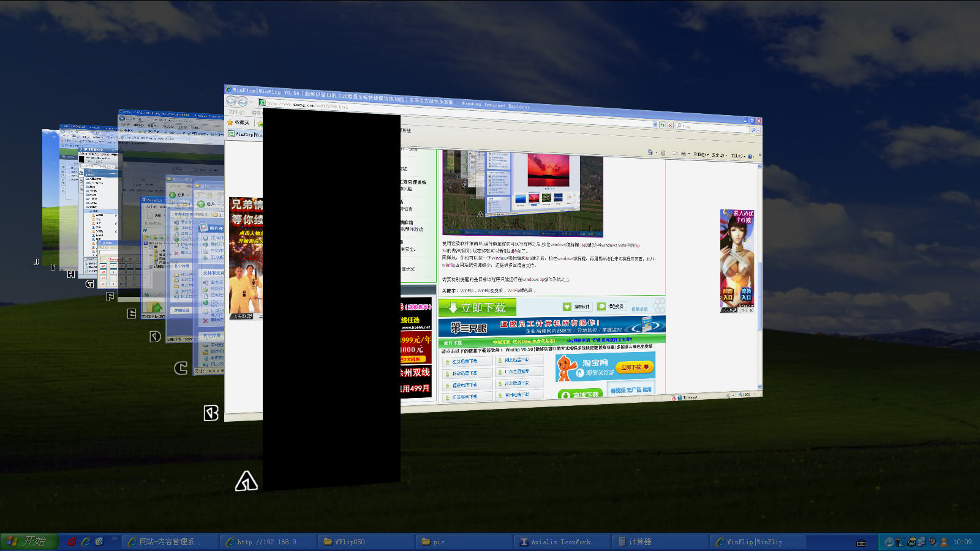Click the leftmost system tray icon
Screen dimensions: 980x551
point(889,542)
